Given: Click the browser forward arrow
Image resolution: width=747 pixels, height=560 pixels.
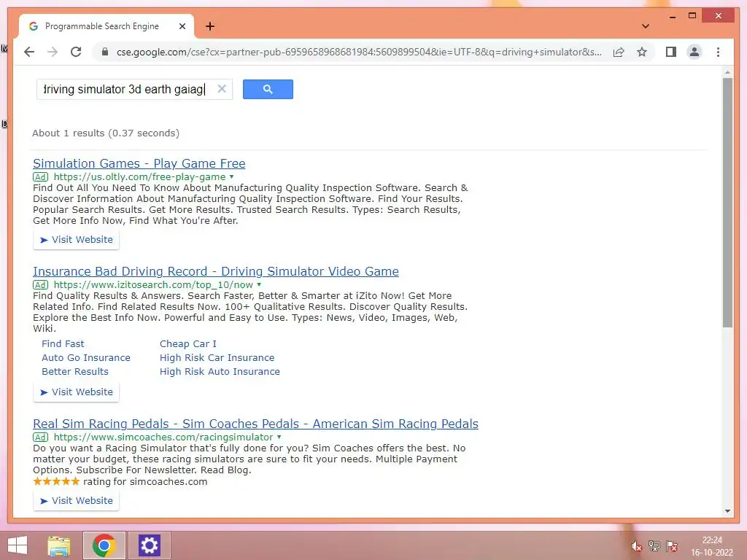Looking at the screenshot, I should coord(53,52).
